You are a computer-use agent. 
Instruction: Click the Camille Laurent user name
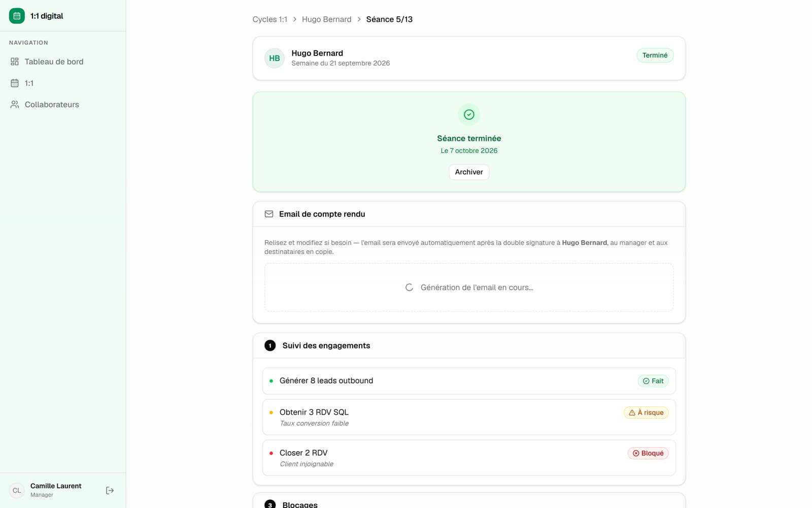[x=56, y=486]
